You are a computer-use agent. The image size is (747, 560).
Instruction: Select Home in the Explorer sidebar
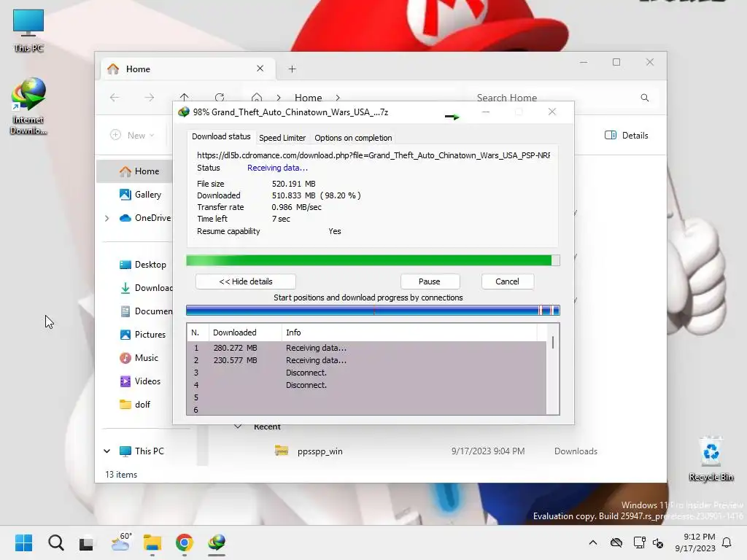tap(135, 171)
